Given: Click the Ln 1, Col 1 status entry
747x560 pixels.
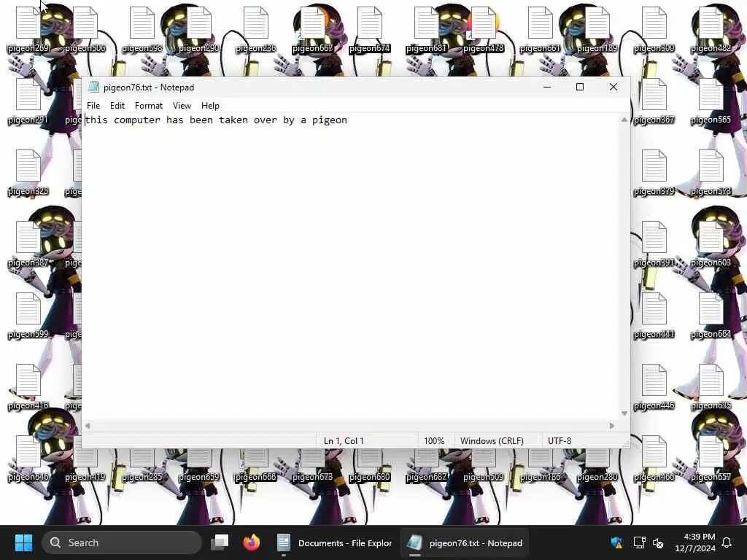Looking at the screenshot, I should [344, 441].
